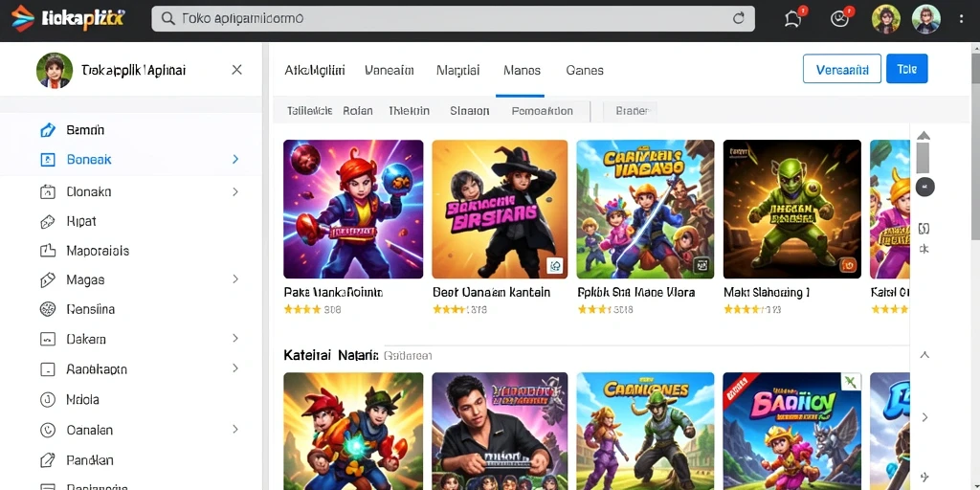
Task: Open the Pake Vanka Rolnita game thumbnail
Action: pyautogui.click(x=353, y=209)
